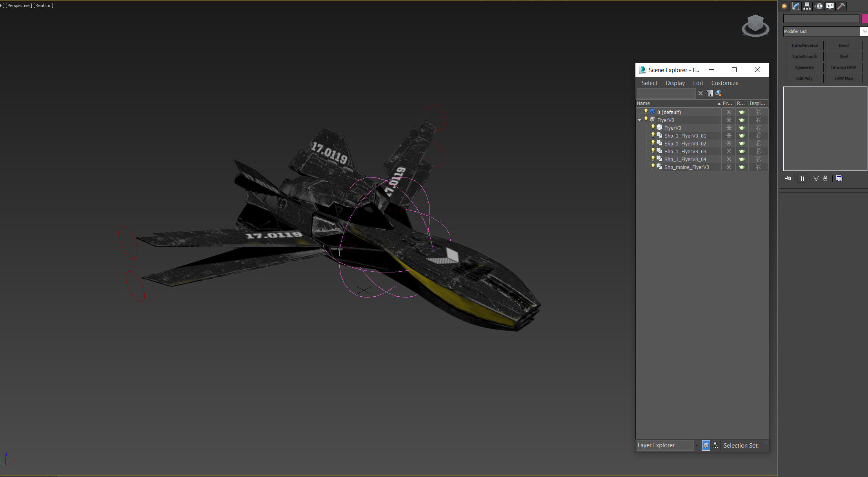Toggle the light bulb for Shp_1_FlyerV3_02
The image size is (868, 477).
tap(653, 143)
